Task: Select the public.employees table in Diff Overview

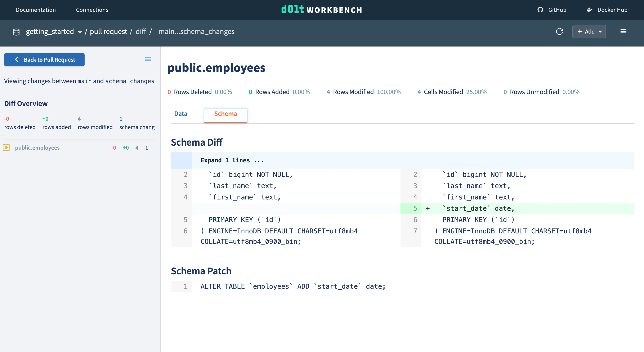Action: 37,148
